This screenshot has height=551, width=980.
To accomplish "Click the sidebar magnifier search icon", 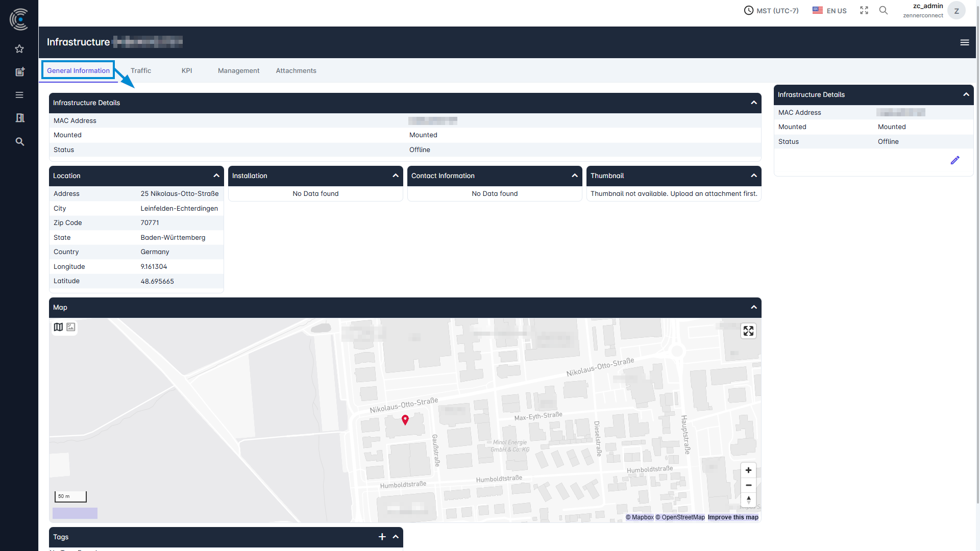I will coord(19,142).
